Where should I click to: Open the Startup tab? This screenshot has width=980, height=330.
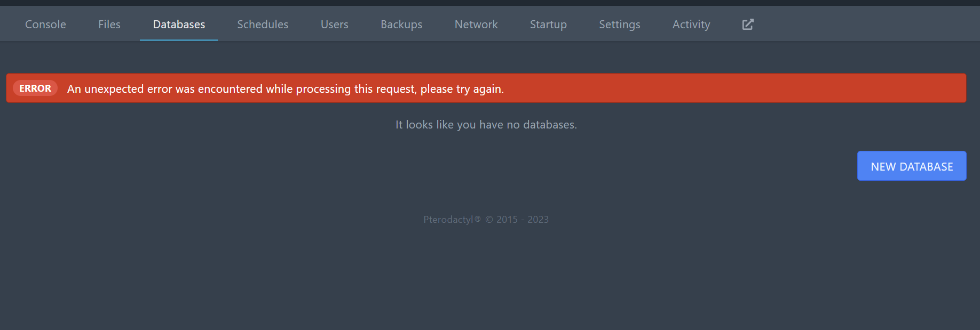[548, 24]
